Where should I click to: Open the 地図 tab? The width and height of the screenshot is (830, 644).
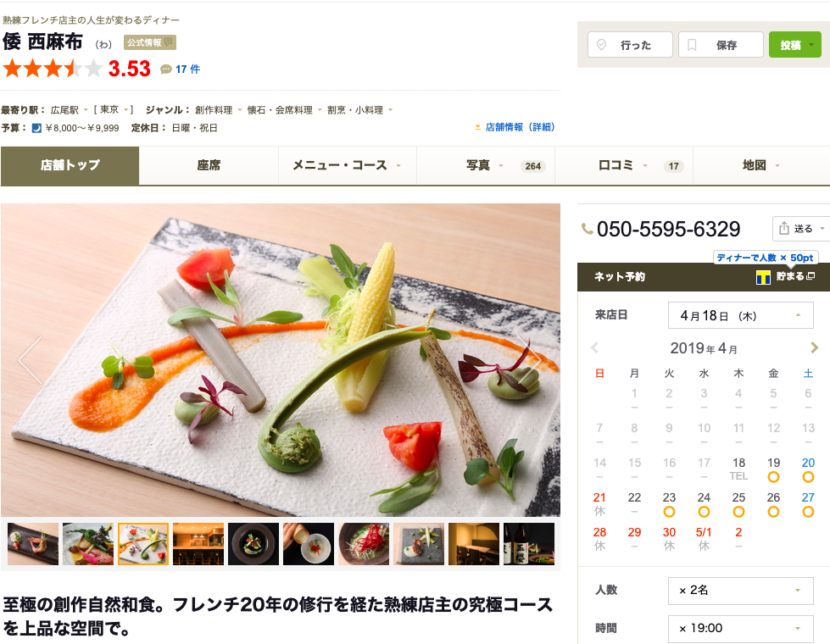pyautogui.click(x=761, y=165)
